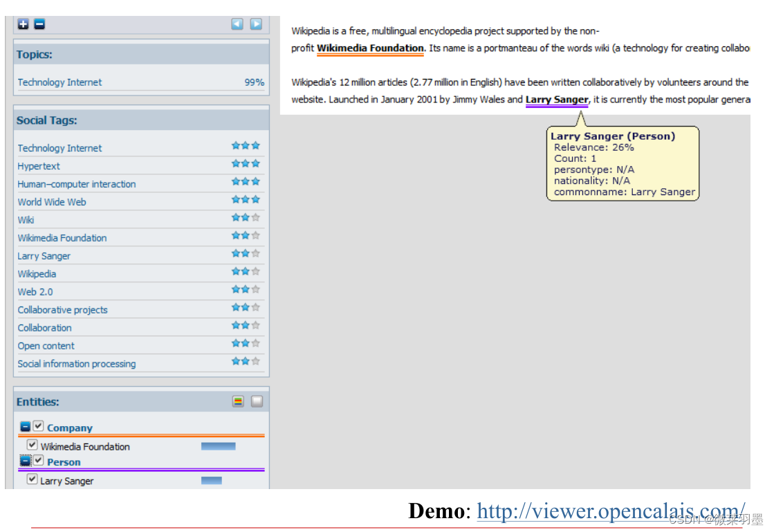Screen dimensions: 774x532
Task: Open the Technology Internet social tag
Action: (59, 148)
